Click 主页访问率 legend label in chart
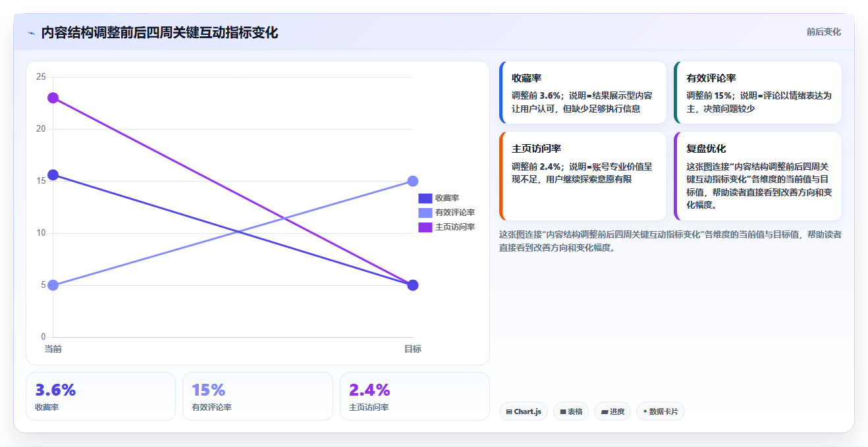Screen dimensions: 868x447 [x=455, y=227]
